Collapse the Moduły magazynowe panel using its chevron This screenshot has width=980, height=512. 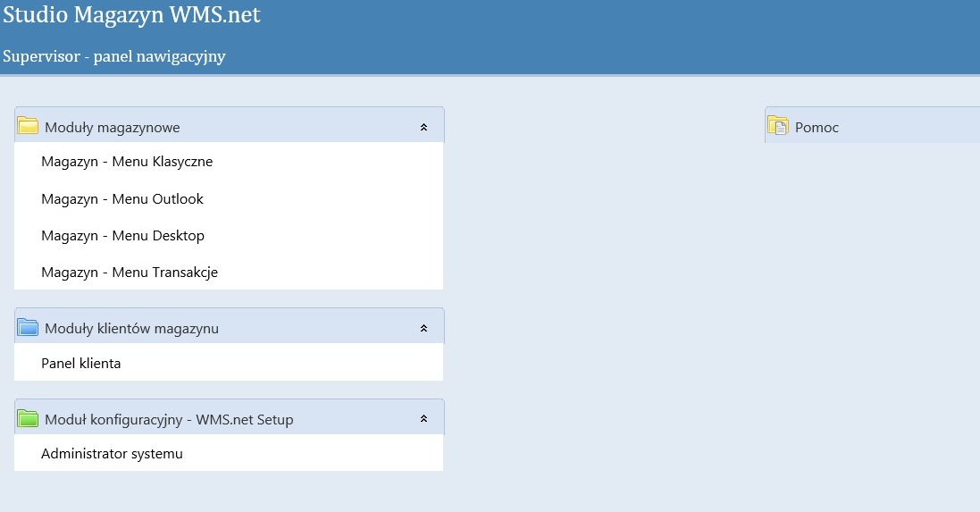pos(423,128)
